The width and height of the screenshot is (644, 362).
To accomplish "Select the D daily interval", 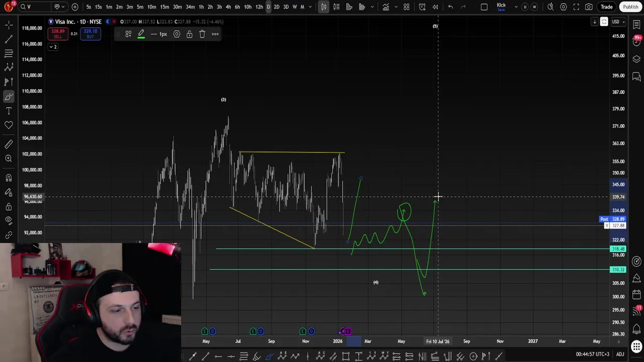I will point(268,7).
